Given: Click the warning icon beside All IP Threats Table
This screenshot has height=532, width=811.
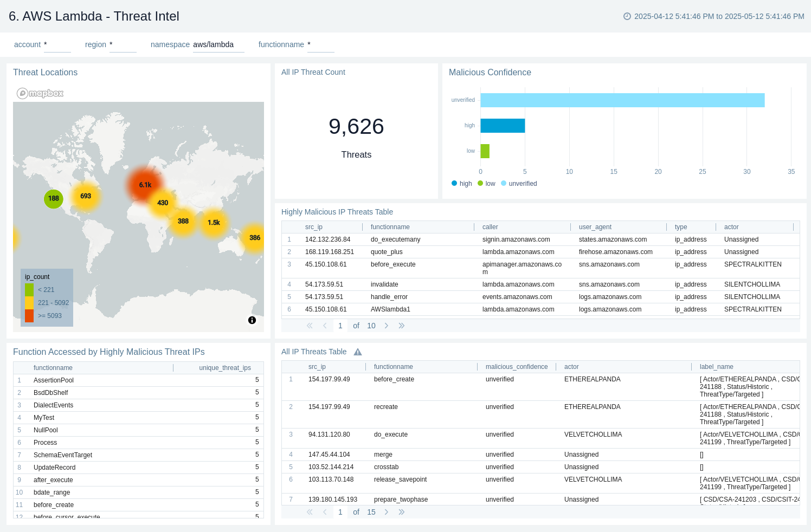Looking at the screenshot, I should pyautogui.click(x=358, y=352).
